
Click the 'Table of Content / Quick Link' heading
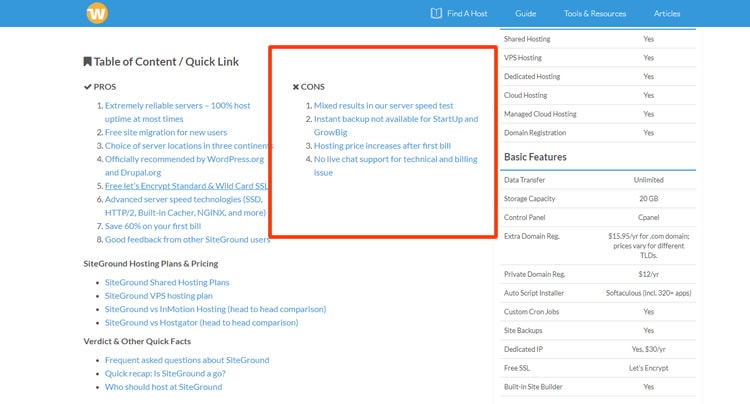point(166,62)
